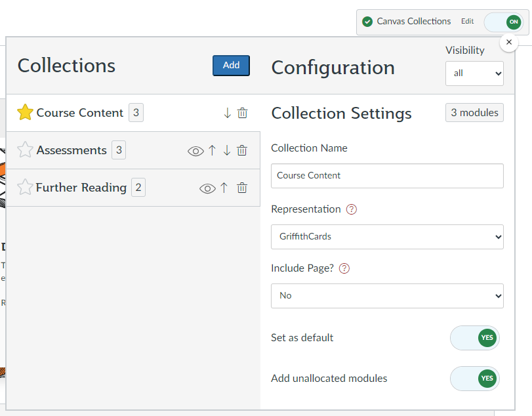Set Assessments as default via its star
The width and height of the screenshot is (532, 416).
click(x=25, y=150)
